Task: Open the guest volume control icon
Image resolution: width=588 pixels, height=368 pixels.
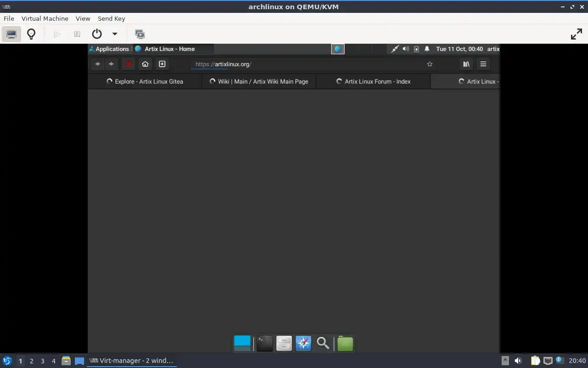Action: (x=406, y=49)
